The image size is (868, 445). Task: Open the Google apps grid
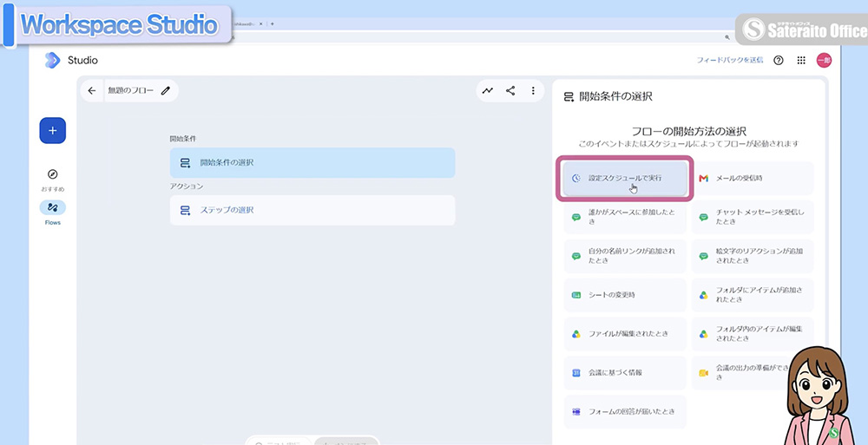click(801, 61)
